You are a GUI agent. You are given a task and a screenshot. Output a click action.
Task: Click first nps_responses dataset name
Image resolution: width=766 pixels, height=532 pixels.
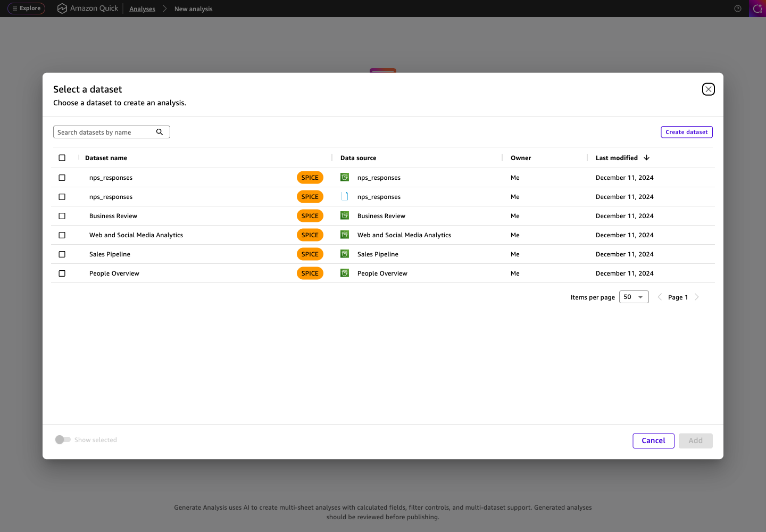coord(111,178)
